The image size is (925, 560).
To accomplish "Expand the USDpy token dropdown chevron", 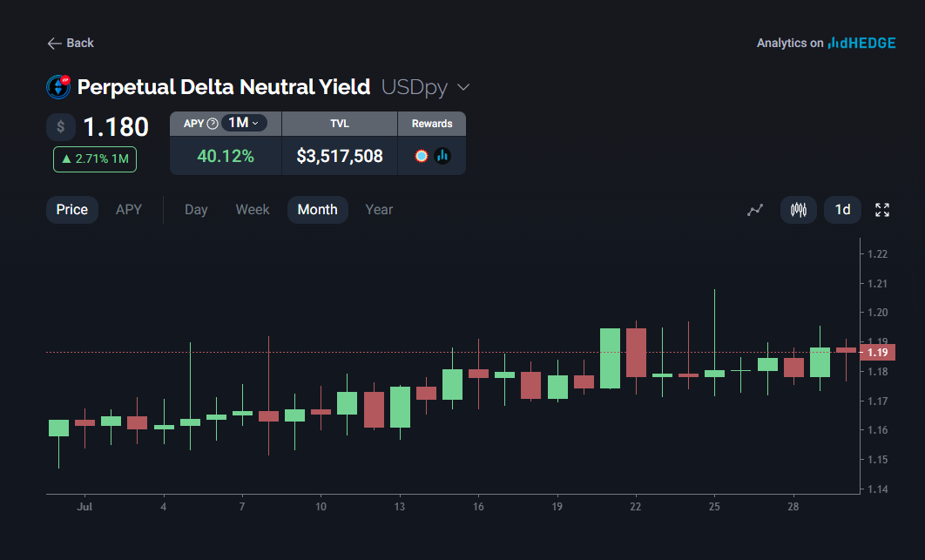I will pos(463,87).
